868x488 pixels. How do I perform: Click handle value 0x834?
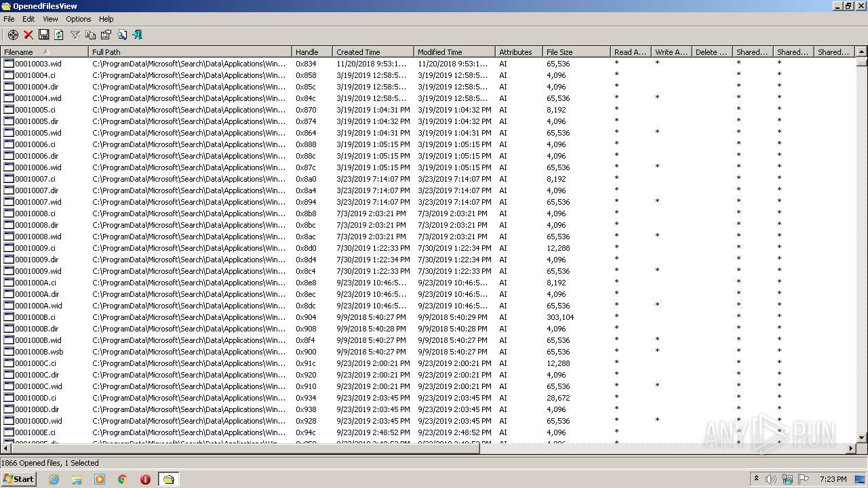(x=306, y=64)
